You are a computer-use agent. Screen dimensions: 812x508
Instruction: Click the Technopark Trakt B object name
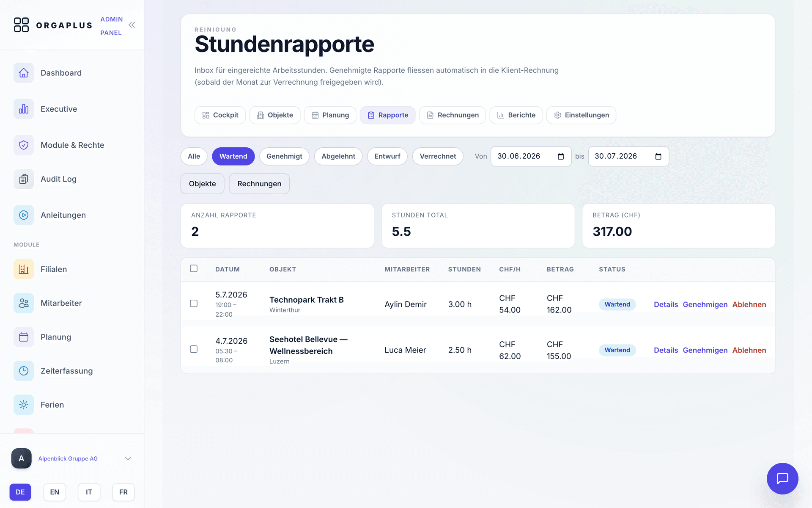point(307,300)
